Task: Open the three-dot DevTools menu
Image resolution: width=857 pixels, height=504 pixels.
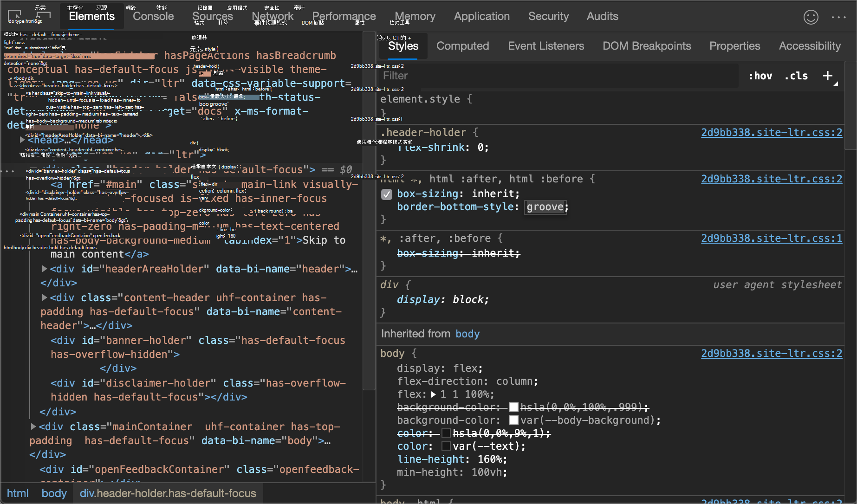Action: click(839, 17)
